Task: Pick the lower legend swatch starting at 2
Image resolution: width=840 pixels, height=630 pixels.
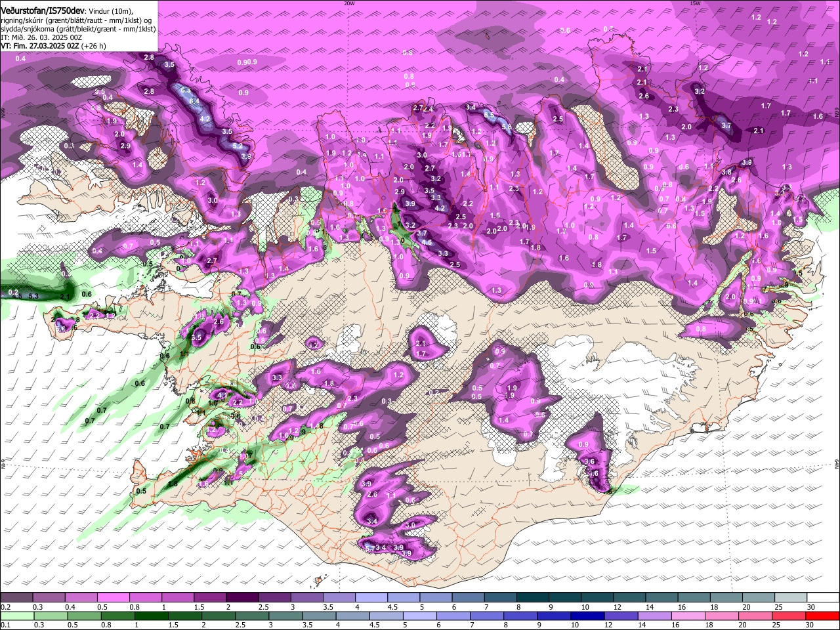Action: (219, 616)
